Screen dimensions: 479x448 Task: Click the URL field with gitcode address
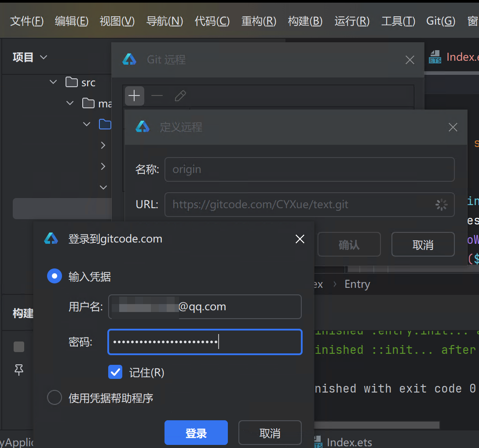click(310, 205)
